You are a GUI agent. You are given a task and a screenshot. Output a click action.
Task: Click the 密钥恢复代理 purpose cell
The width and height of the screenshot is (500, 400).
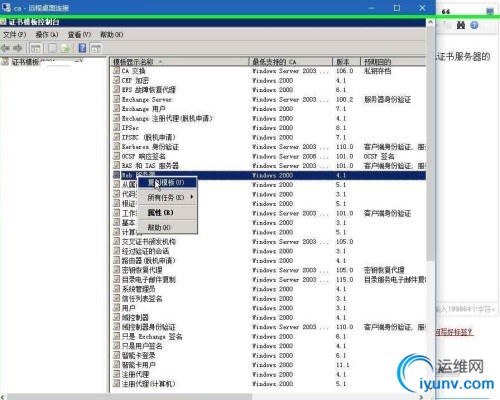pos(384,270)
